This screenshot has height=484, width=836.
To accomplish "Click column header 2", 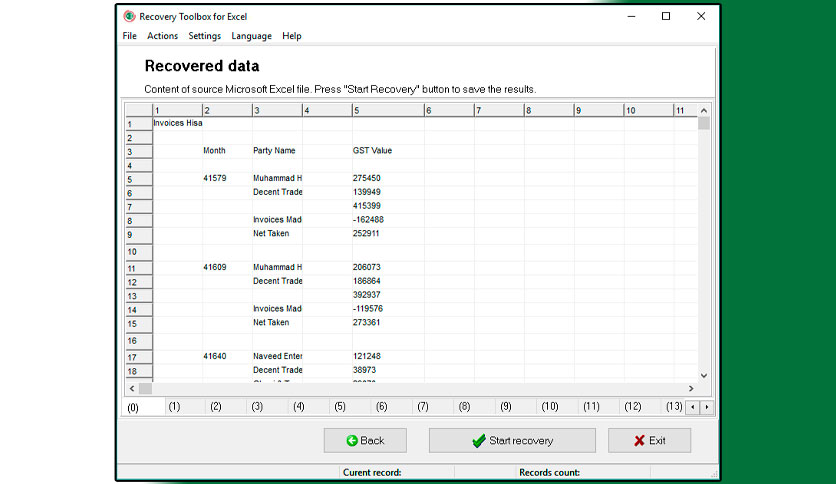I will click(227, 110).
